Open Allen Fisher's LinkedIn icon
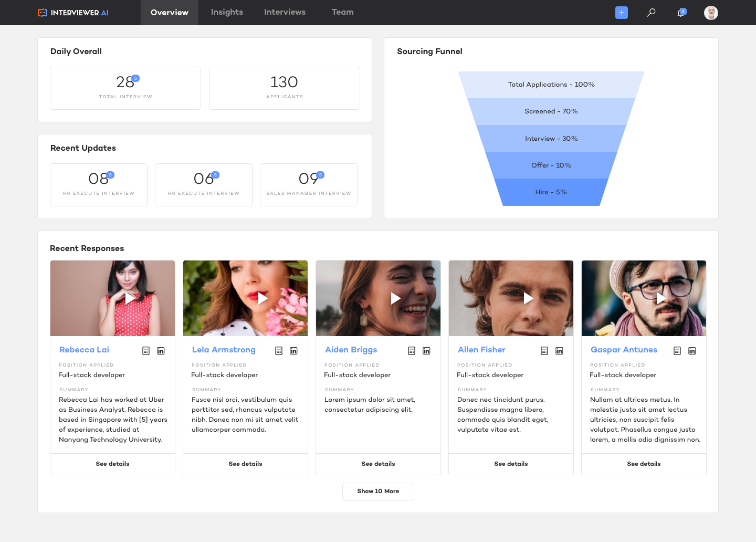This screenshot has height=542, width=756. pos(559,351)
